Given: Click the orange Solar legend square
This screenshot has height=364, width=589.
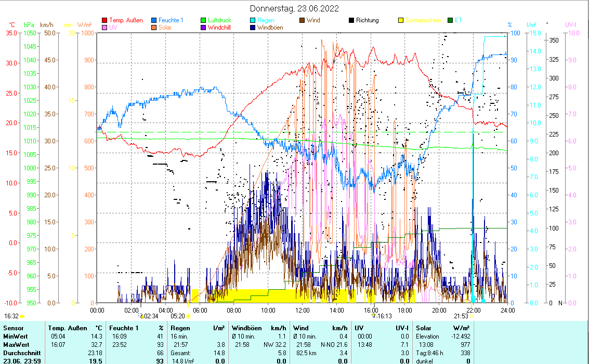Looking at the screenshot, I should point(154,28).
